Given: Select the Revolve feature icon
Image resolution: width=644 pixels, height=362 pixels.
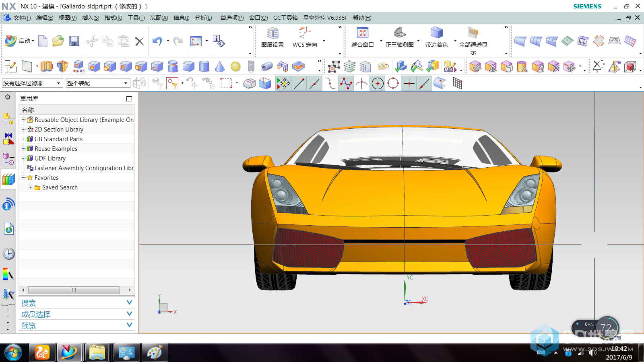Looking at the screenshot, I should (62, 66).
